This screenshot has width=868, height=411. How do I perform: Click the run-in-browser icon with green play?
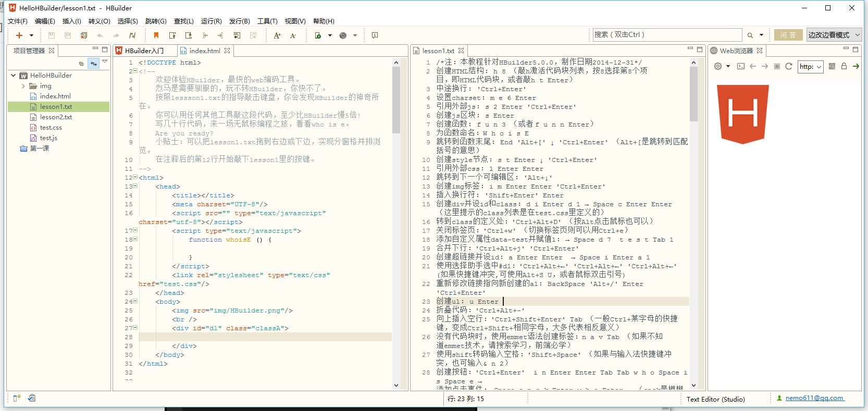pos(318,35)
